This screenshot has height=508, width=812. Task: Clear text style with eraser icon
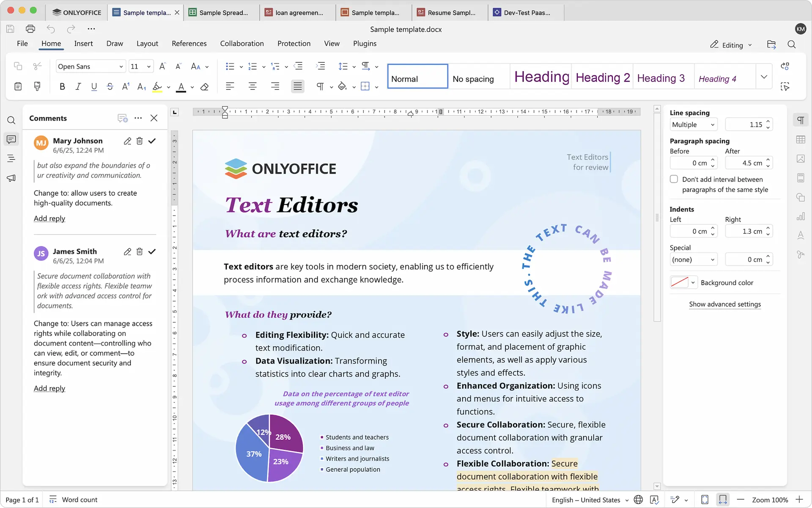[205, 87]
